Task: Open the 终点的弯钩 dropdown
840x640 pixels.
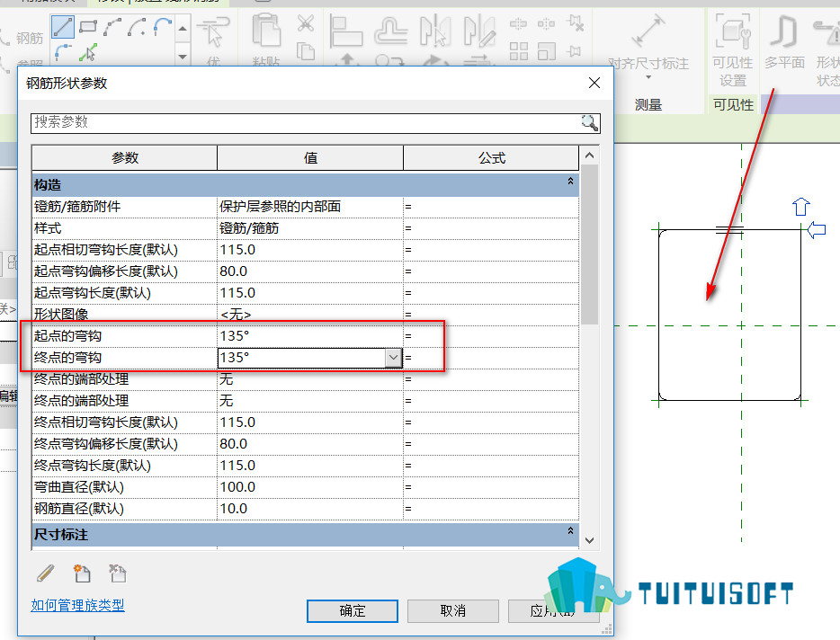Action: pyautogui.click(x=393, y=358)
